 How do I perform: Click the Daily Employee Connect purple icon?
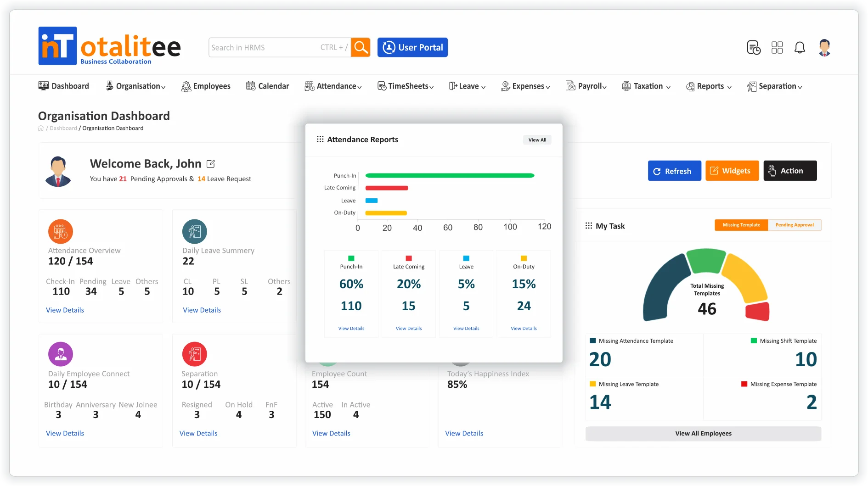[x=61, y=354]
